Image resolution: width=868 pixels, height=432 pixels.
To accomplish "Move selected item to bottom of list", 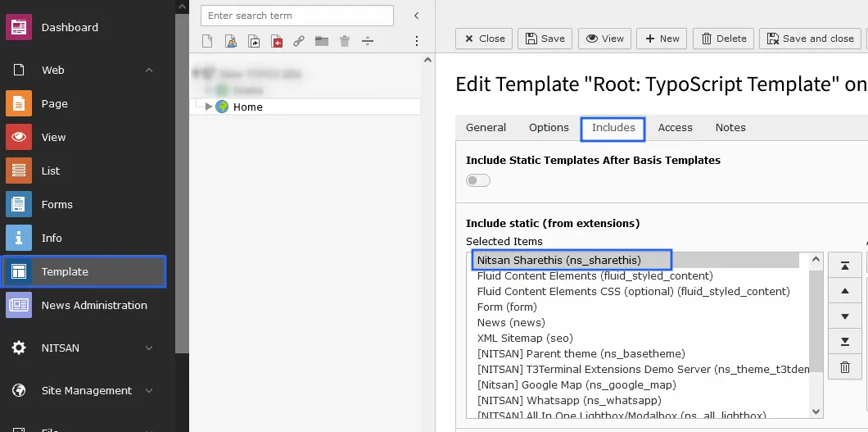I will pyautogui.click(x=845, y=342).
